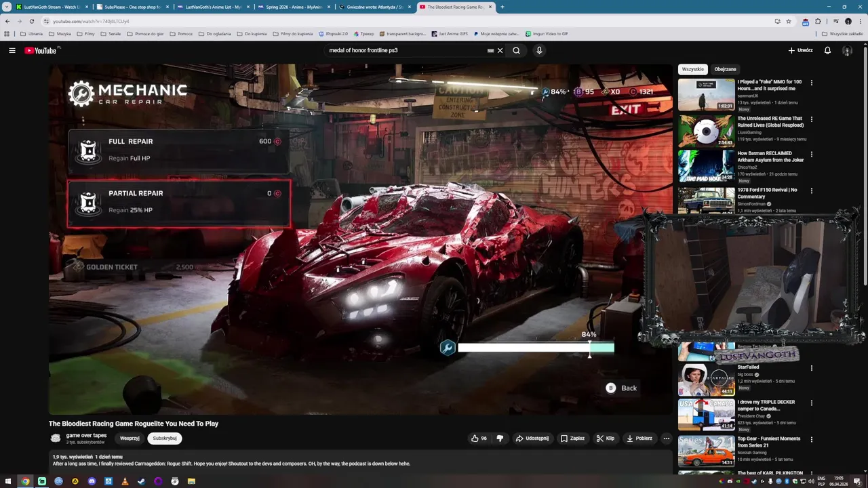Open Discord from the taskbar
This screenshot has height=488, width=868.
[92, 481]
